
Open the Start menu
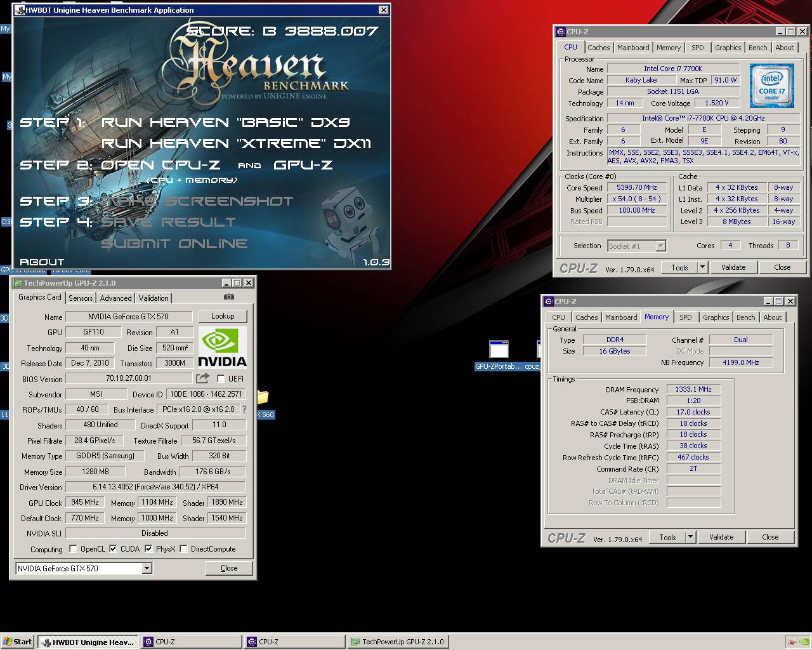coord(18,642)
